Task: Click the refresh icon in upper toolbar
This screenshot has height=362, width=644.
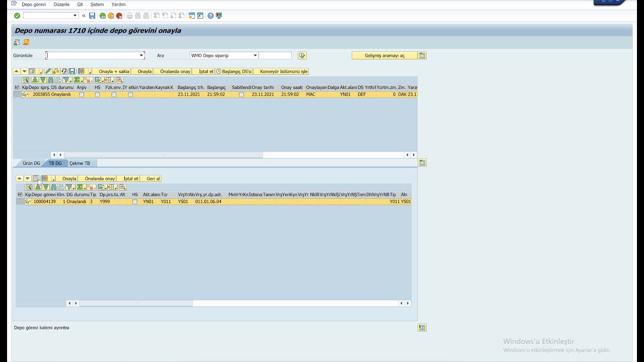Action: point(64,71)
